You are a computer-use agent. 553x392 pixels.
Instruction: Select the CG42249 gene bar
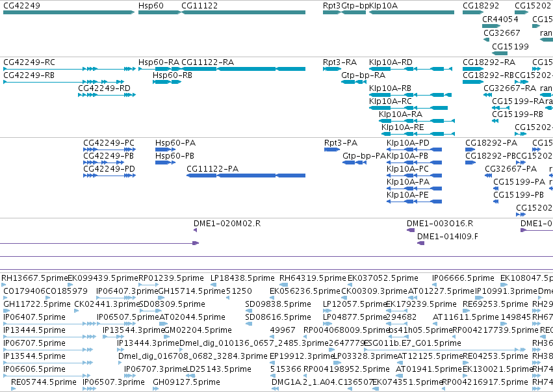[69, 12]
